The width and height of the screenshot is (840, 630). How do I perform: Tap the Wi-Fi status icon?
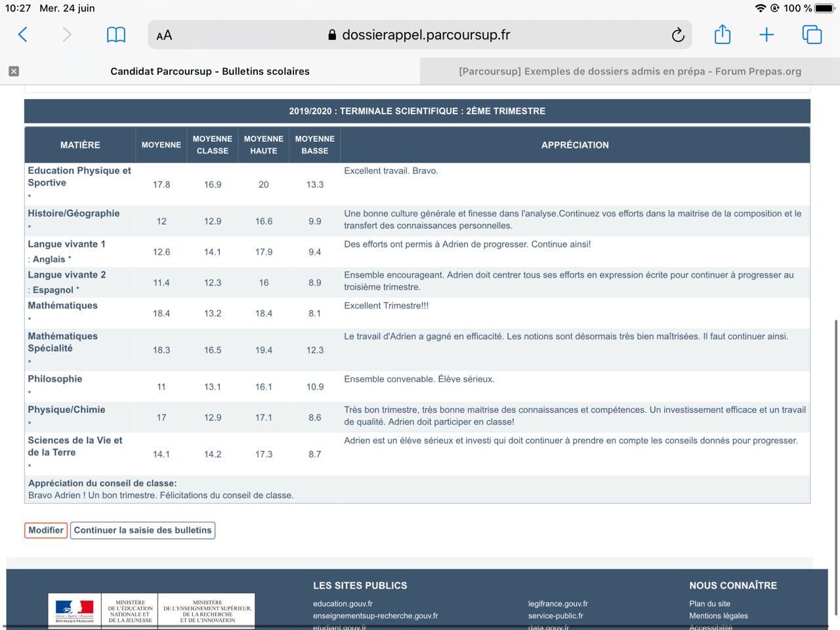tap(761, 9)
